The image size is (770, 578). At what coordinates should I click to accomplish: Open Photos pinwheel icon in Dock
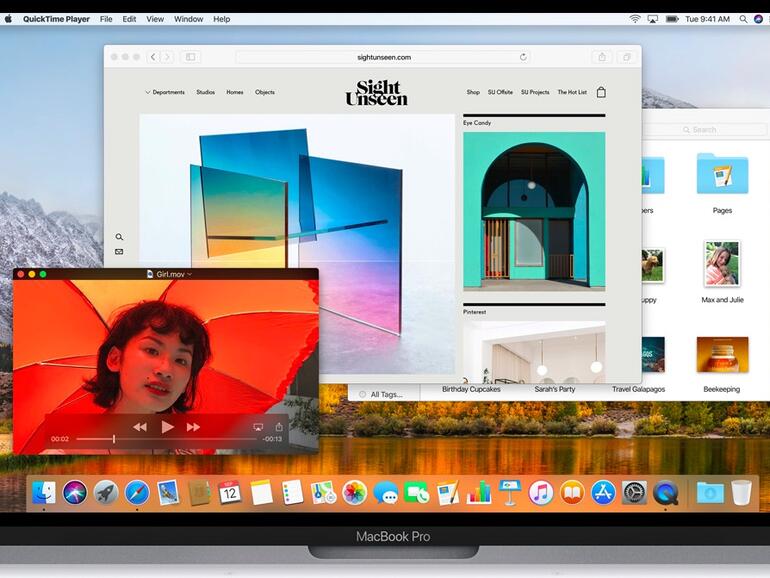click(x=354, y=493)
